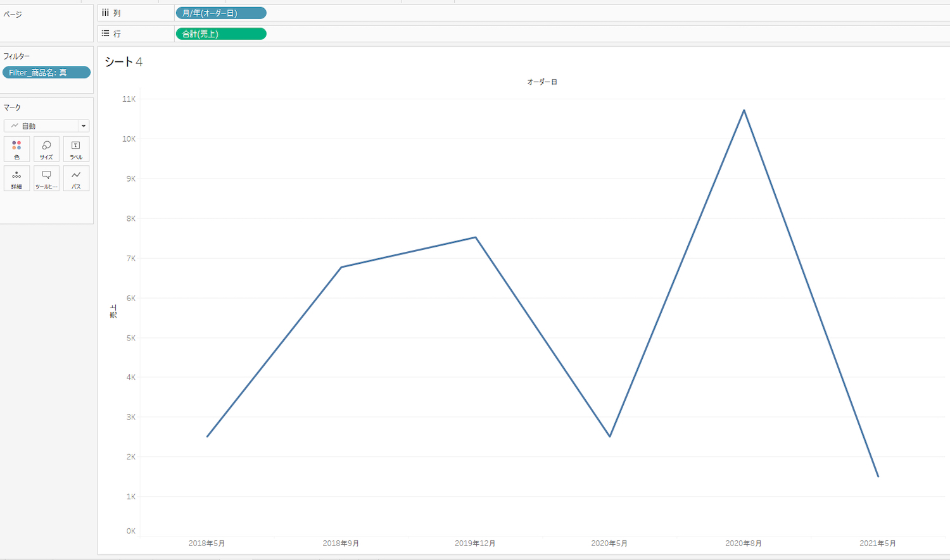Click the 合計(売上) pill on Rows
This screenshot has height=560, width=950.
pyautogui.click(x=220, y=34)
